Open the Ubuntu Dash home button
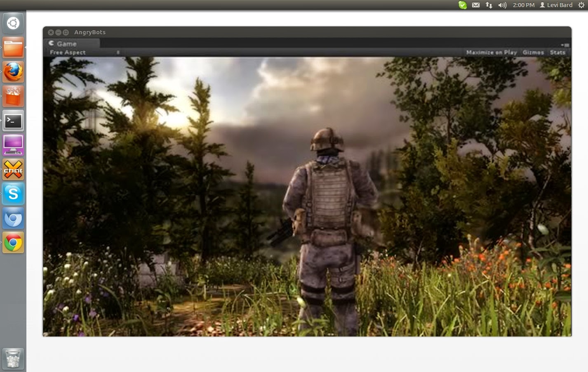The image size is (588, 372). coord(13,23)
